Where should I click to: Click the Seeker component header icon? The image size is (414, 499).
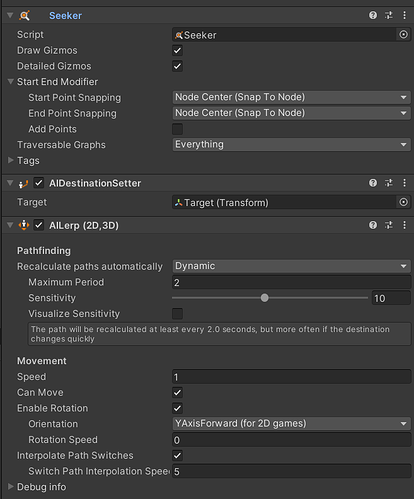(x=24, y=16)
